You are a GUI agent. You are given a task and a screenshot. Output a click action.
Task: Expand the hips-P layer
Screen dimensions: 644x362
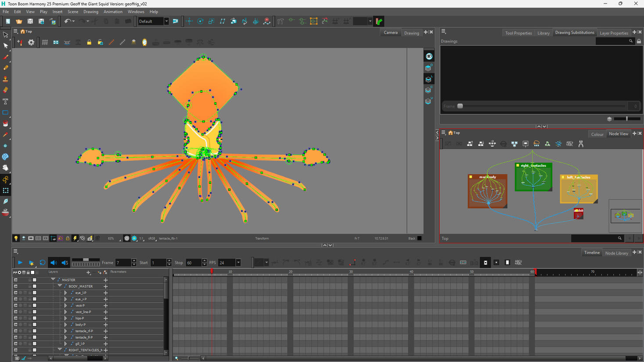coord(66,318)
